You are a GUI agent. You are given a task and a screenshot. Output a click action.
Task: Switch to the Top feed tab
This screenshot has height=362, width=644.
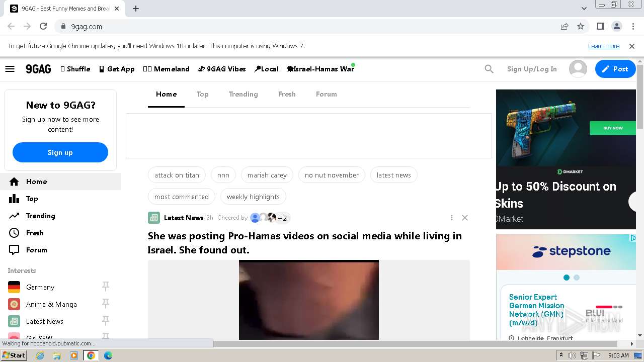pyautogui.click(x=202, y=94)
